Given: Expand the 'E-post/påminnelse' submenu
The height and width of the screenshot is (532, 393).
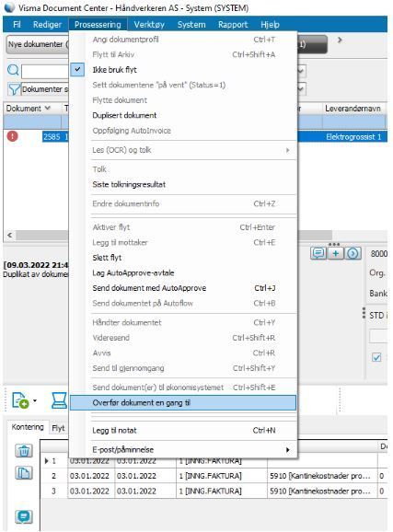Looking at the screenshot, I should click(183, 449).
